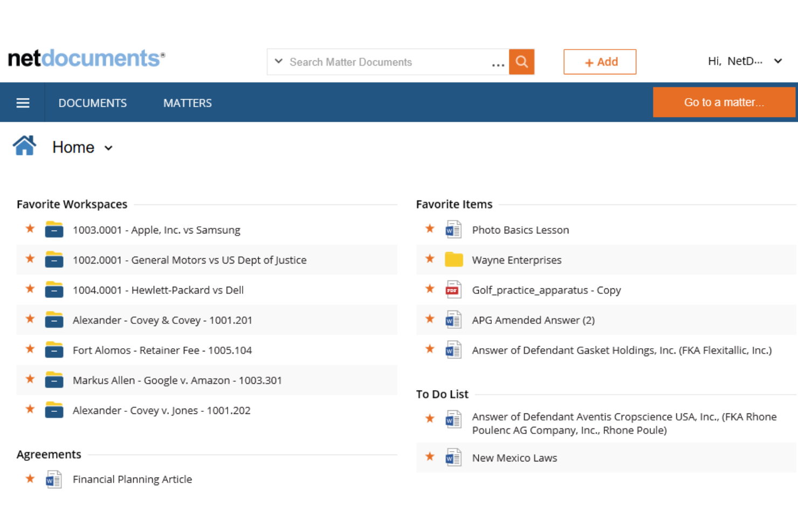Click Word icon for Answer of Defendant Gasket Holdings
Image resolution: width=798 pixels, height=532 pixels.
pos(453,350)
